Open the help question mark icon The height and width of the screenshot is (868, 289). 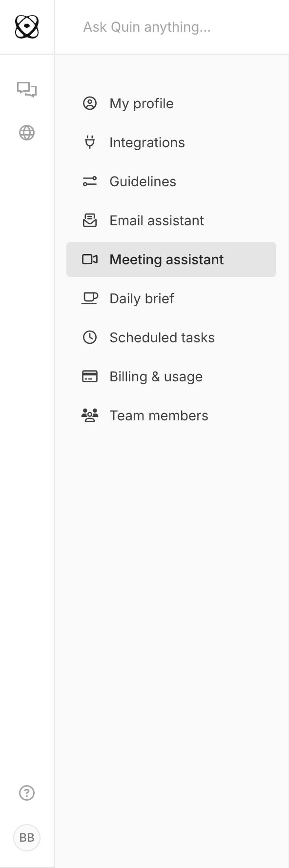(x=27, y=793)
